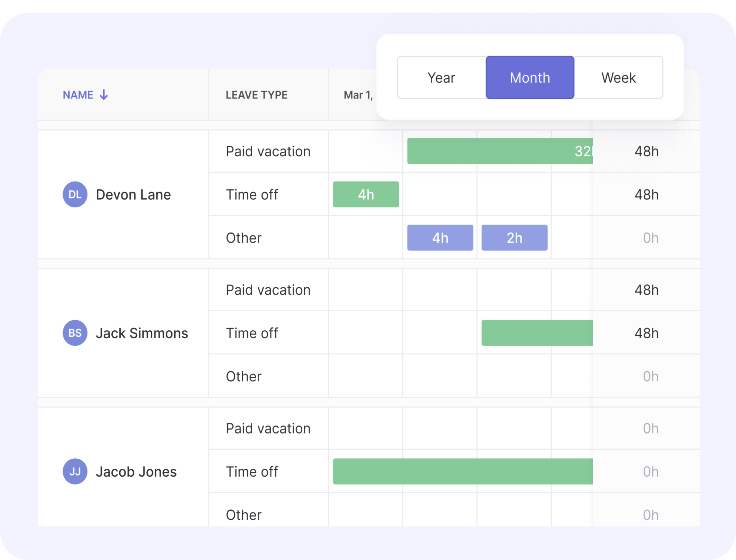This screenshot has height=560, width=736.
Task: Click the name Devon Lane
Action: [x=133, y=194]
